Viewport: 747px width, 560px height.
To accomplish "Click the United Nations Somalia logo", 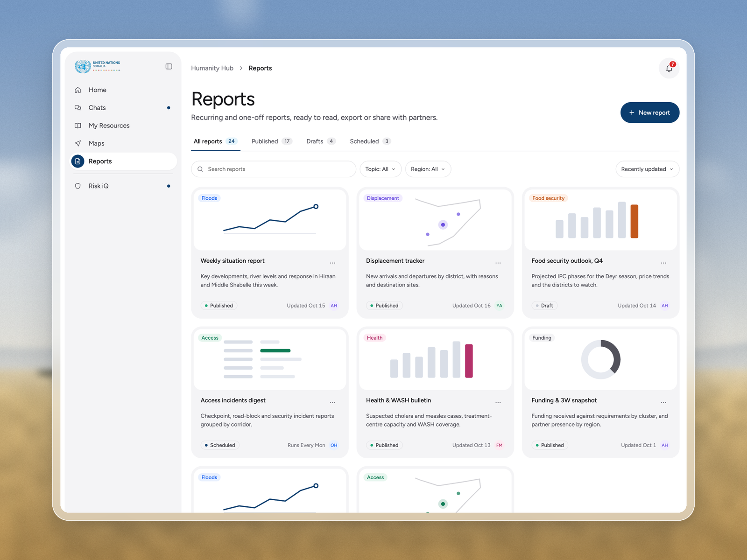I will (98, 66).
